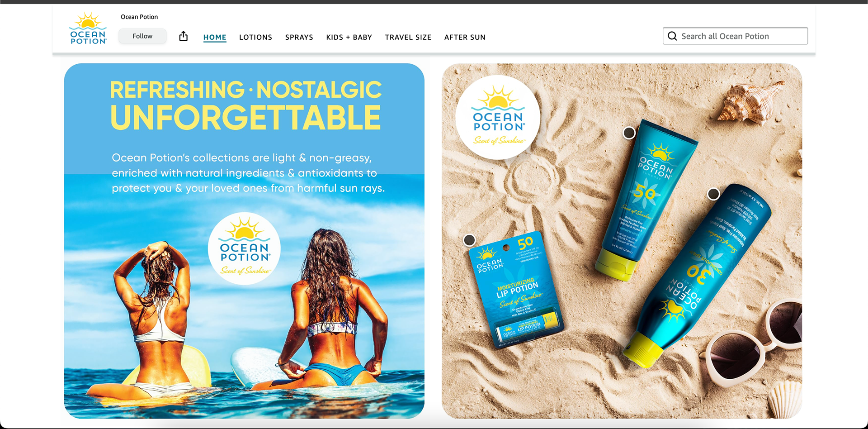
Task: Click the Search all Ocean Potion field
Action: (x=735, y=36)
